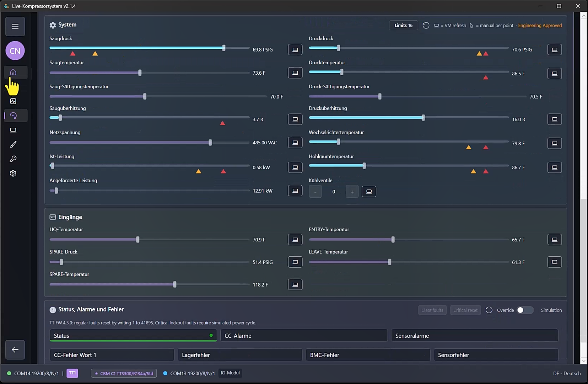Expand the Sensoralarme panel
Image resolution: width=588 pixels, height=384 pixels.
pyautogui.click(x=475, y=336)
